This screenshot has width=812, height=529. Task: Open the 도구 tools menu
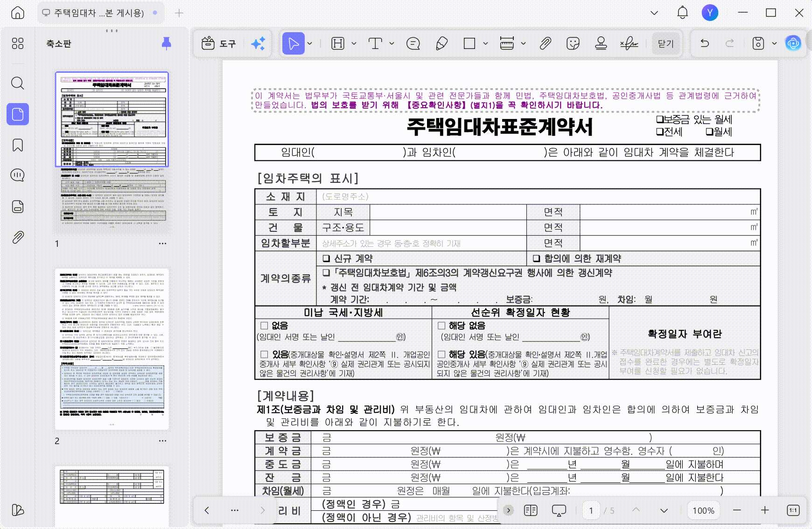[x=219, y=43]
